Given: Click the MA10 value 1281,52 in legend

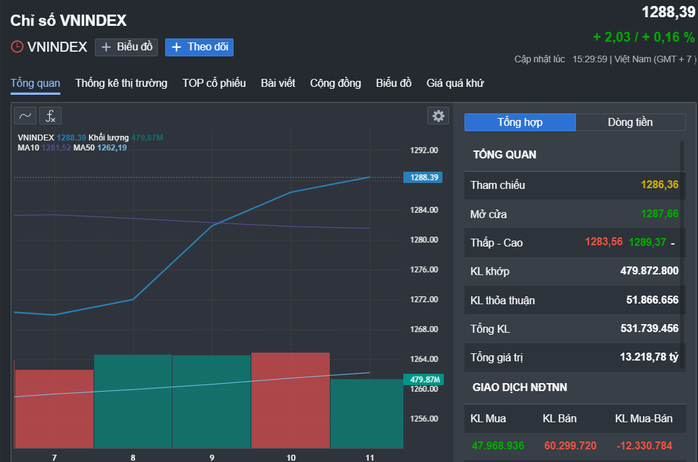Looking at the screenshot, I should [56, 148].
